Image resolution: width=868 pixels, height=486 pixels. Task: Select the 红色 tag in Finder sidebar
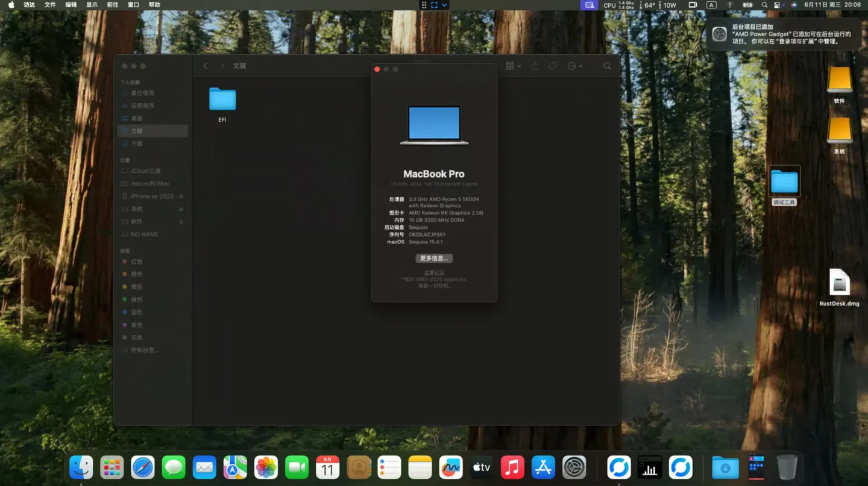click(136, 261)
